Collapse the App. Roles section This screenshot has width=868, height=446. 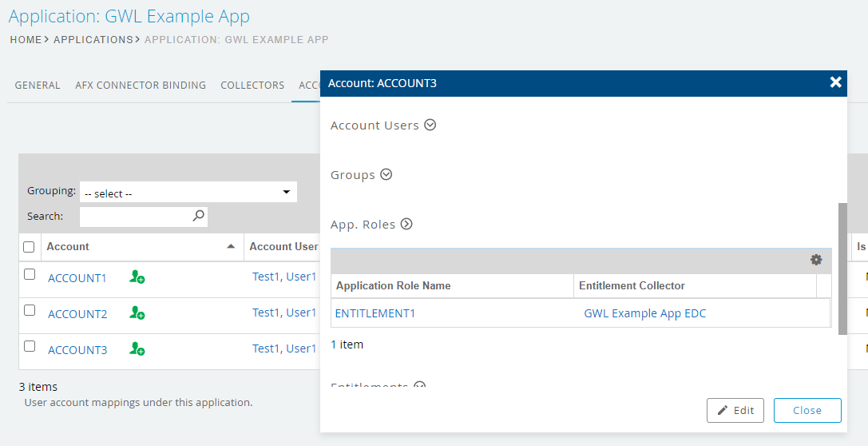coord(406,224)
